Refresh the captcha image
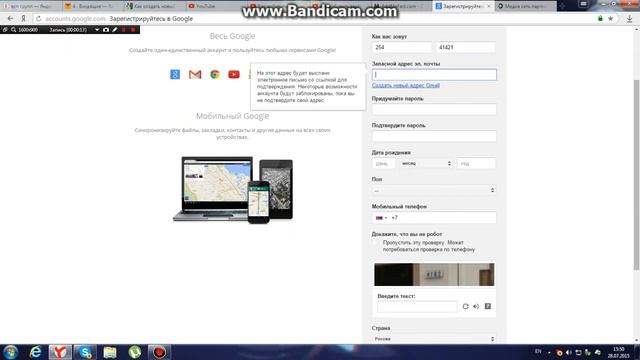 click(x=465, y=306)
